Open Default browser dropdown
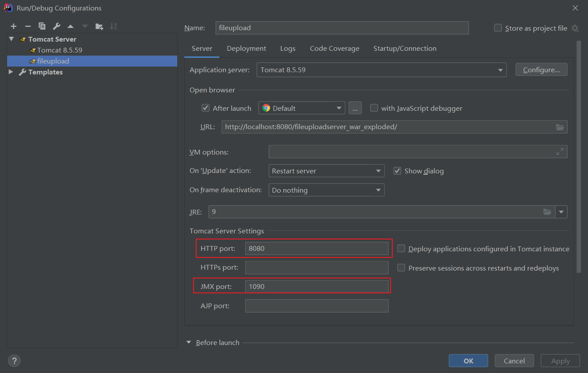The width and height of the screenshot is (588, 373). [x=302, y=108]
